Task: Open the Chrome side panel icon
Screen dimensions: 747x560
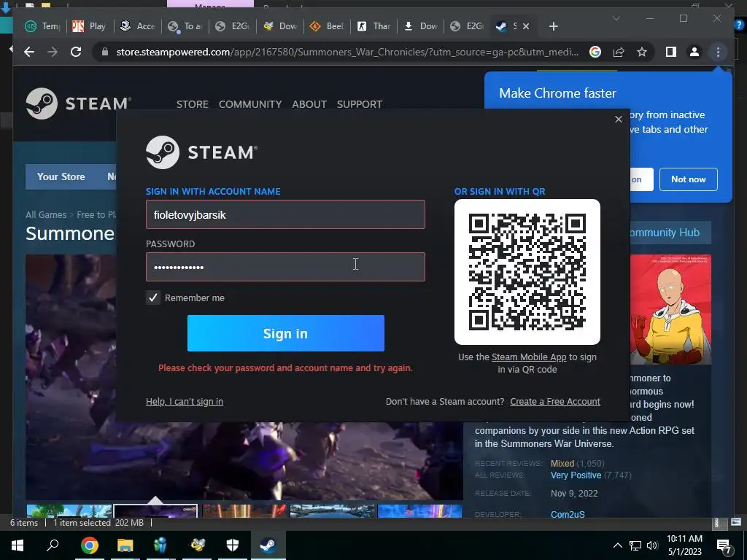Action: 671,52
